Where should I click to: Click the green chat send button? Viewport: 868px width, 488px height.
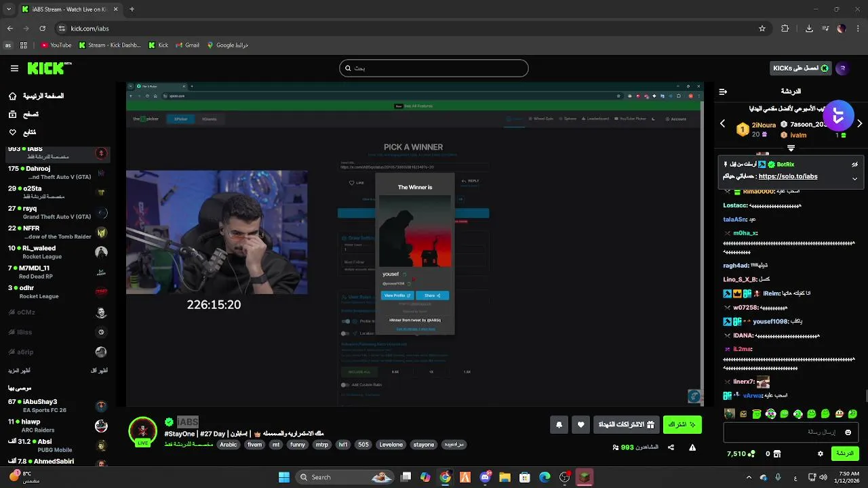(x=845, y=453)
